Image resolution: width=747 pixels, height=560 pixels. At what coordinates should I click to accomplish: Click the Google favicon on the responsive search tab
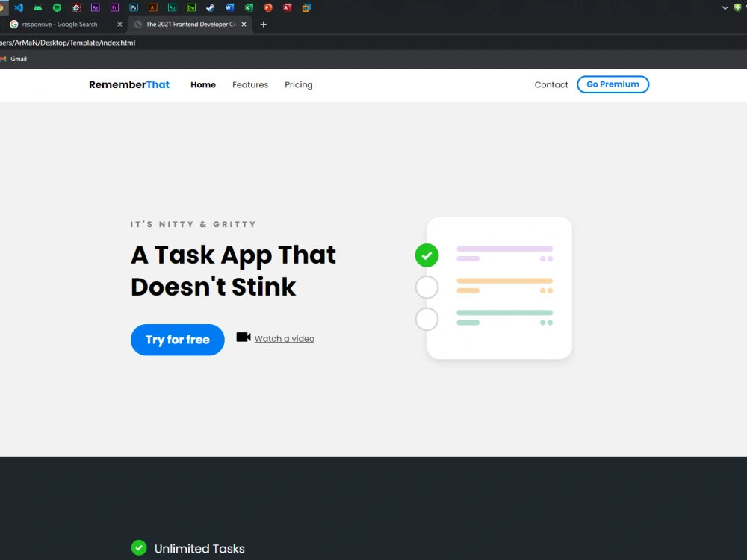(x=13, y=25)
